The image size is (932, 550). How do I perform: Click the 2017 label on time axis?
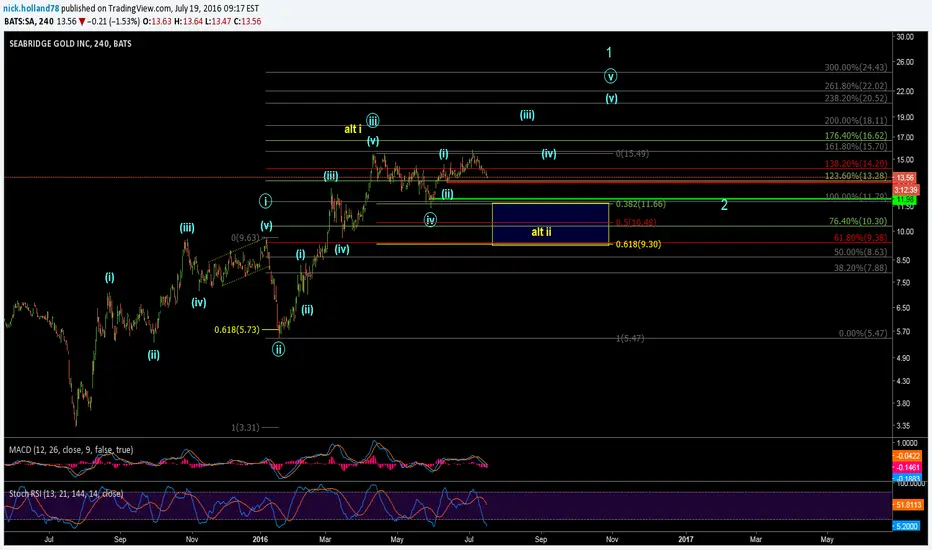pyautogui.click(x=685, y=540)
